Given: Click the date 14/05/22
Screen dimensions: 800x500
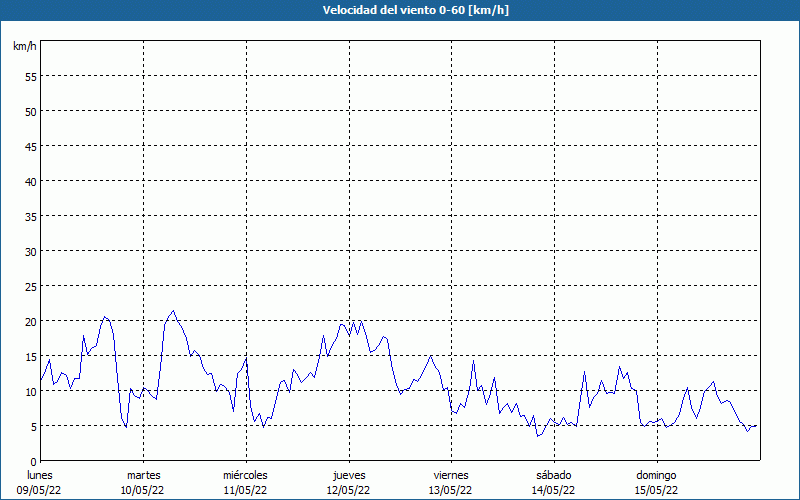Looking at the screenshot, I should click(554, 490).
